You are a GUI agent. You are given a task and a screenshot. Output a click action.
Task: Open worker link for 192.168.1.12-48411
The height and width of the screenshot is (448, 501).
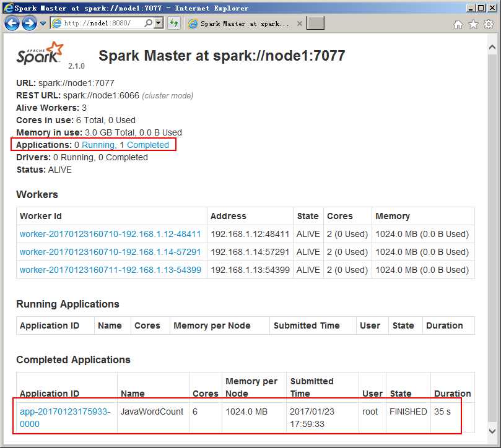(110, 234)
